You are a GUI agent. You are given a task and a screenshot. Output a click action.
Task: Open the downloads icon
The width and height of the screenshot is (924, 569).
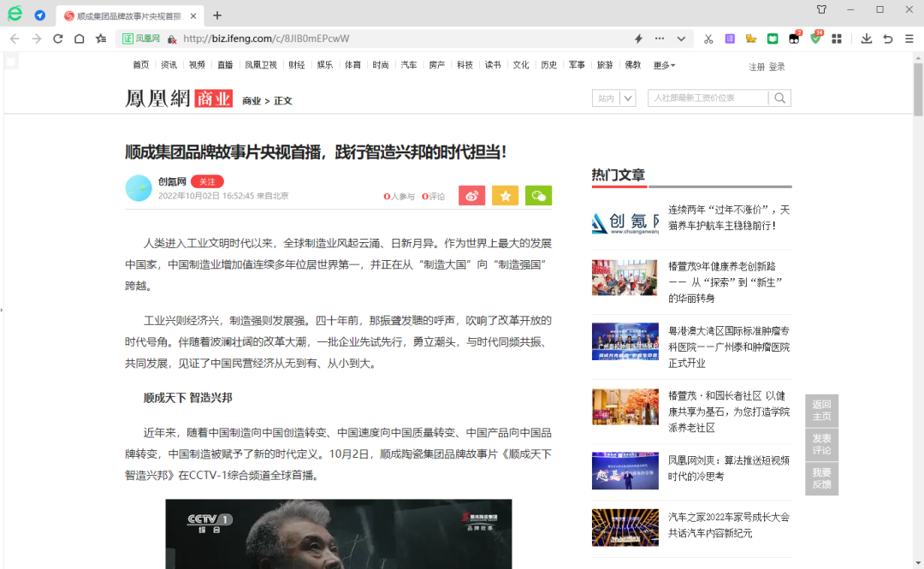coord(866,39)
